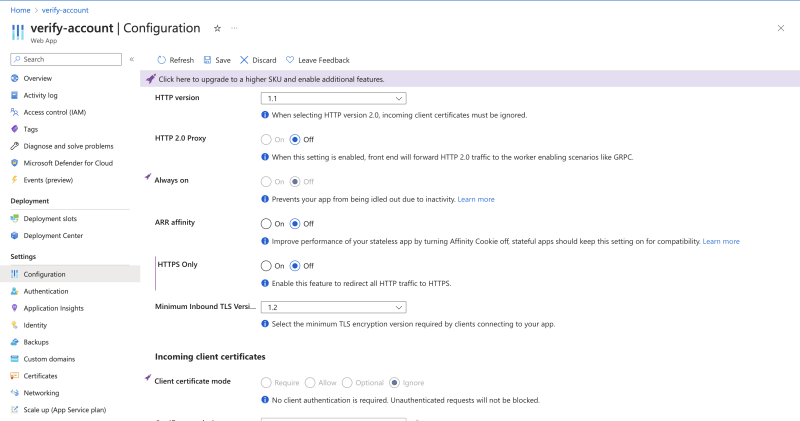Click the Incoming client certificates heading
The image size is (800, 421).
click(210, 357)
